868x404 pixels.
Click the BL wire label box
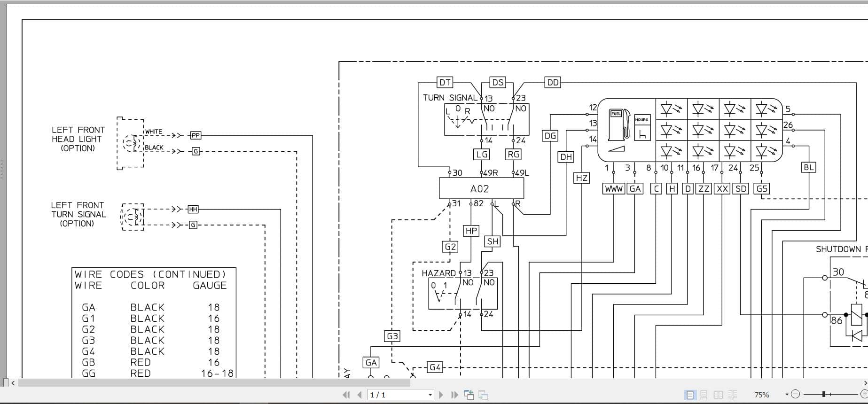(809, 167)
